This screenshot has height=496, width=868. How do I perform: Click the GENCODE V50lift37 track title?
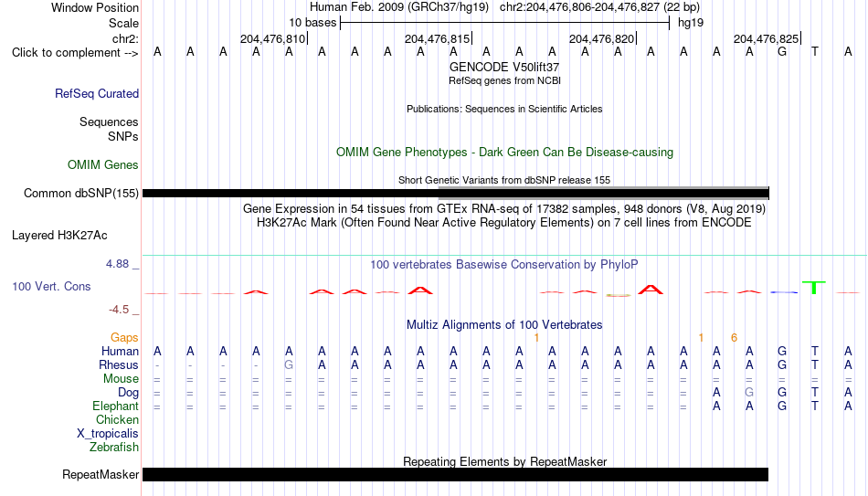pyautogui.click(x=504, y=67)
